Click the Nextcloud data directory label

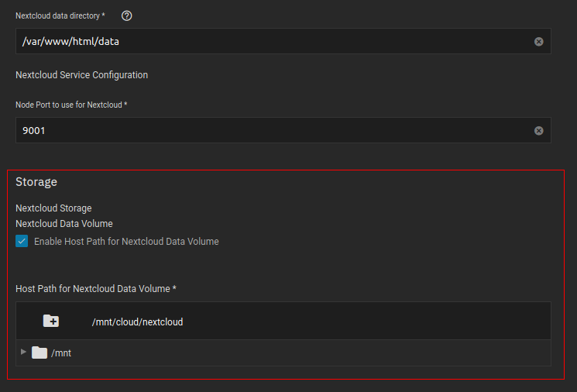point(60,16)
